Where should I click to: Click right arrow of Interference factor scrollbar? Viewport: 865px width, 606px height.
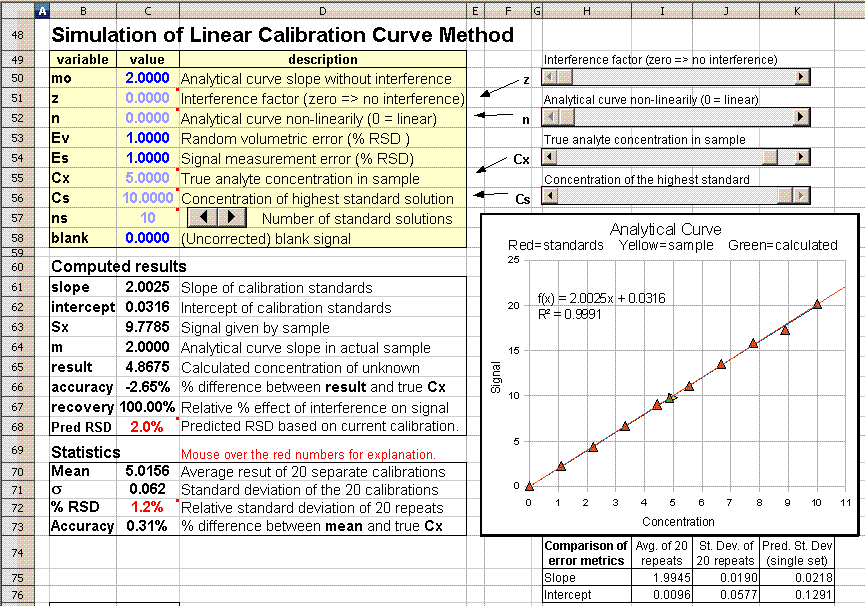click(801, 76)
